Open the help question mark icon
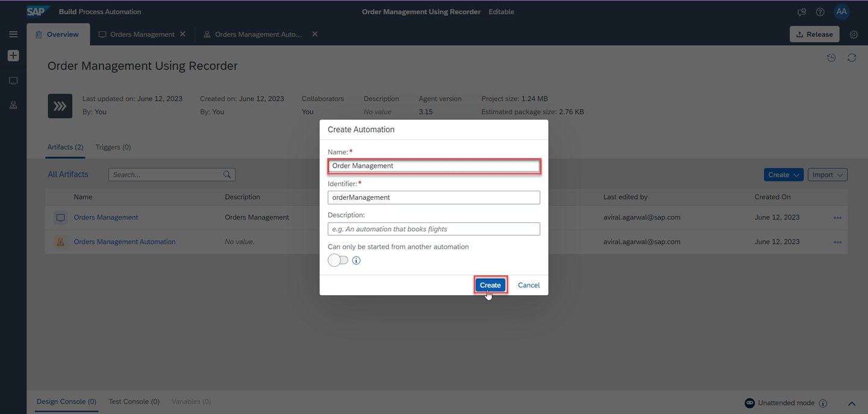This screenshot has width=868, height=414. 820,11
